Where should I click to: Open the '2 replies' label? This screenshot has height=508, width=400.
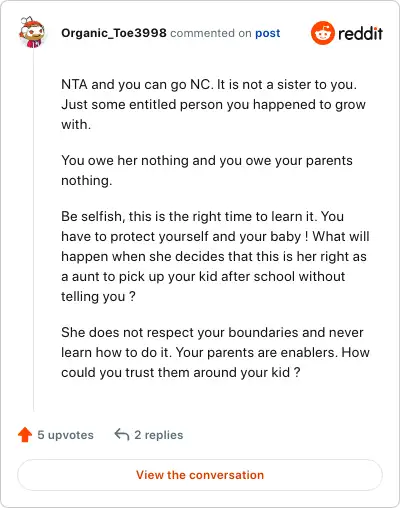(x=159, y=435)
